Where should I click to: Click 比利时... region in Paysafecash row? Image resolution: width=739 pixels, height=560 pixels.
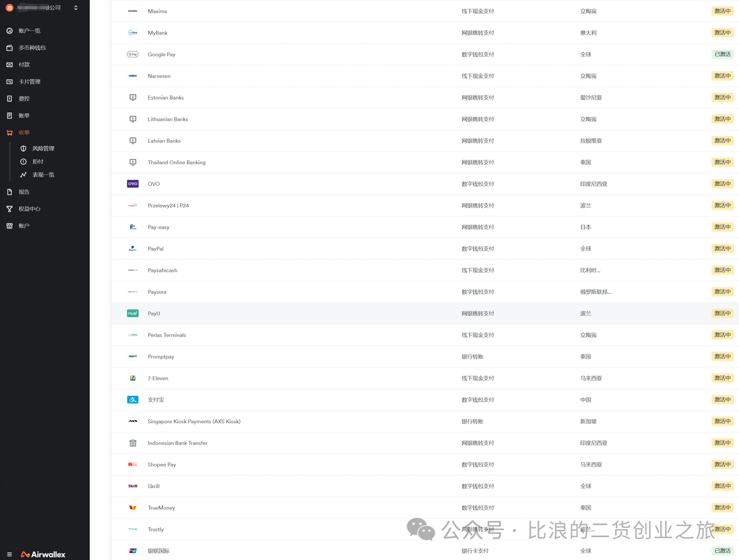point(590,270)
